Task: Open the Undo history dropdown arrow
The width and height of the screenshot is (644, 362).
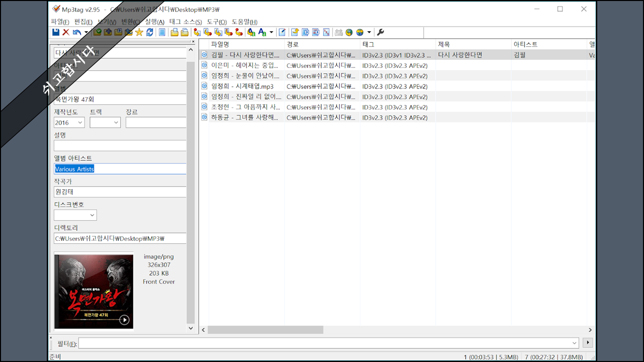Action: tap(86, 32)
